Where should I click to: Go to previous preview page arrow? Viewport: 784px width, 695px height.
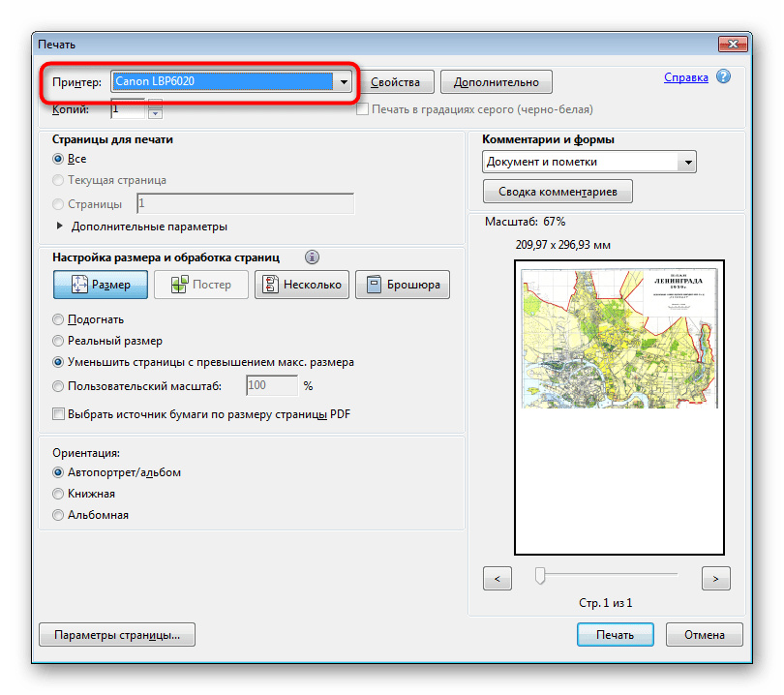[x=497, y=579]
